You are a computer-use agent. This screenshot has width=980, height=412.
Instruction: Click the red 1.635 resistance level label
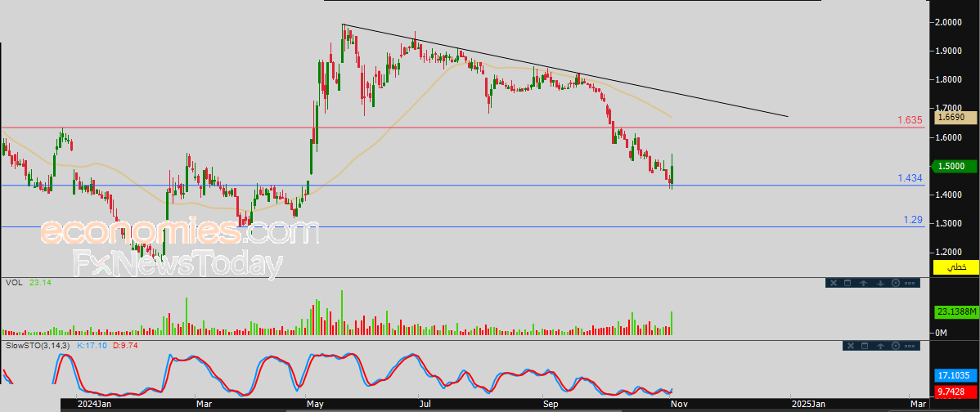pos(910,120)
